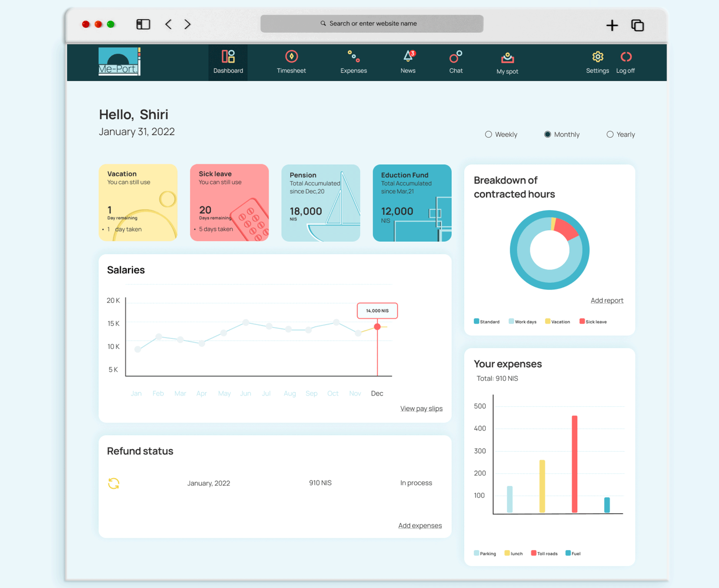Image resolution: width=719 pixels, height=588 pixels.
Task: Click the browser address search field
Action: click(x=371, y=24)
